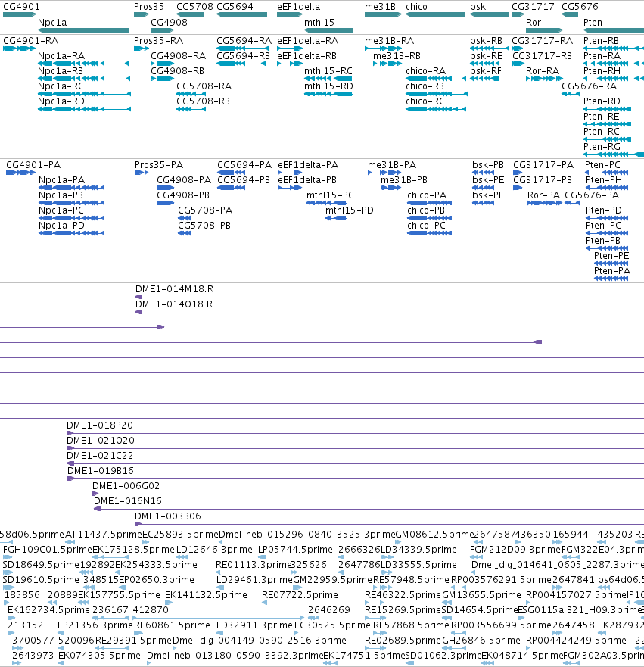Open the DME1-019B16 BAC label
This screenshot has width=644, height=667.
pyautogui.click(x=101, y=472)
